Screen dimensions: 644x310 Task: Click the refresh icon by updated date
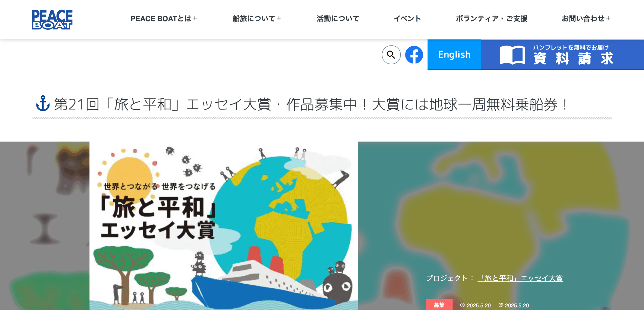click(x=501, y=305)
